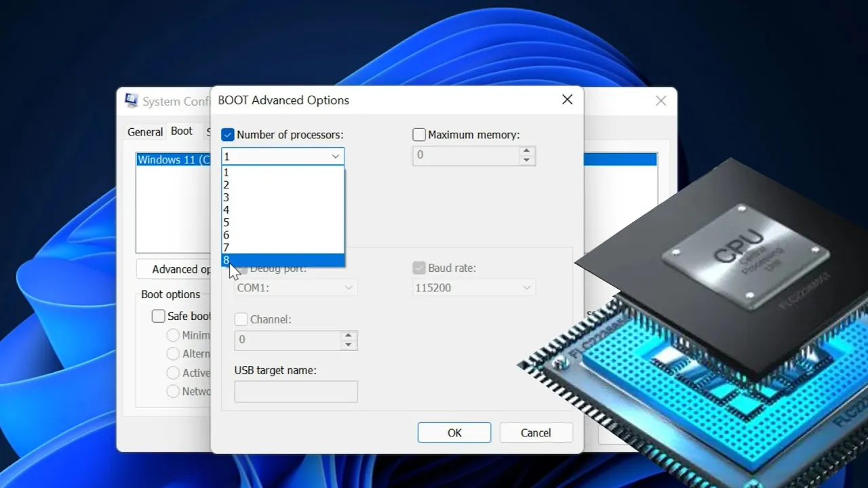This screenshot has width=868, height=488.
Task: Open the COM1 debug port dropdown
Action: [x=296, y=287]
